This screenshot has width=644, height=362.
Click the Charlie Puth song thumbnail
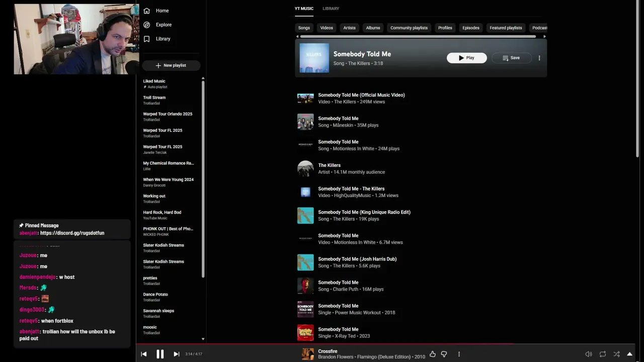tap(305, 286)
